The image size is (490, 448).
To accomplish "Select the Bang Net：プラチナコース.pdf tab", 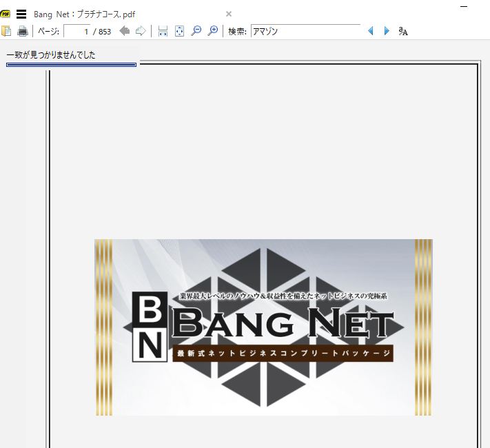I will coord(84,14).
